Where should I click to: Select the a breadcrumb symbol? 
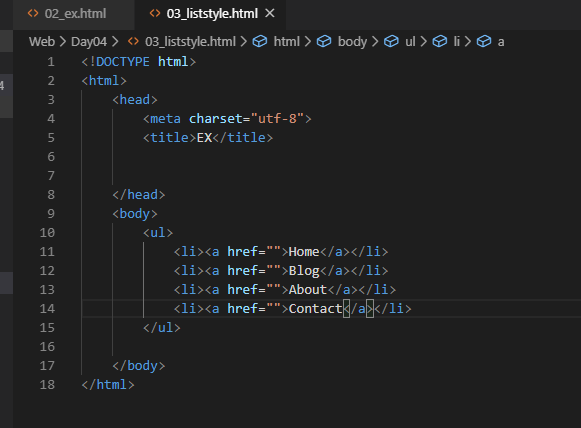[501, 42]
